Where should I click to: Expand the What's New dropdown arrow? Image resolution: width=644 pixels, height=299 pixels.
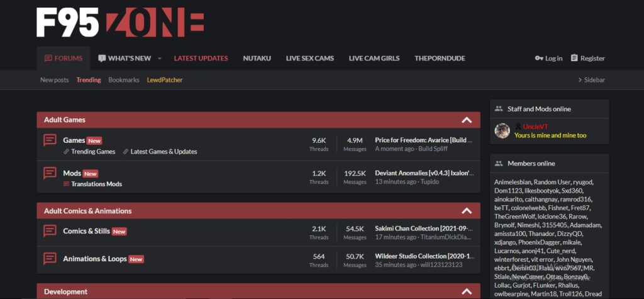pos(160,59)
